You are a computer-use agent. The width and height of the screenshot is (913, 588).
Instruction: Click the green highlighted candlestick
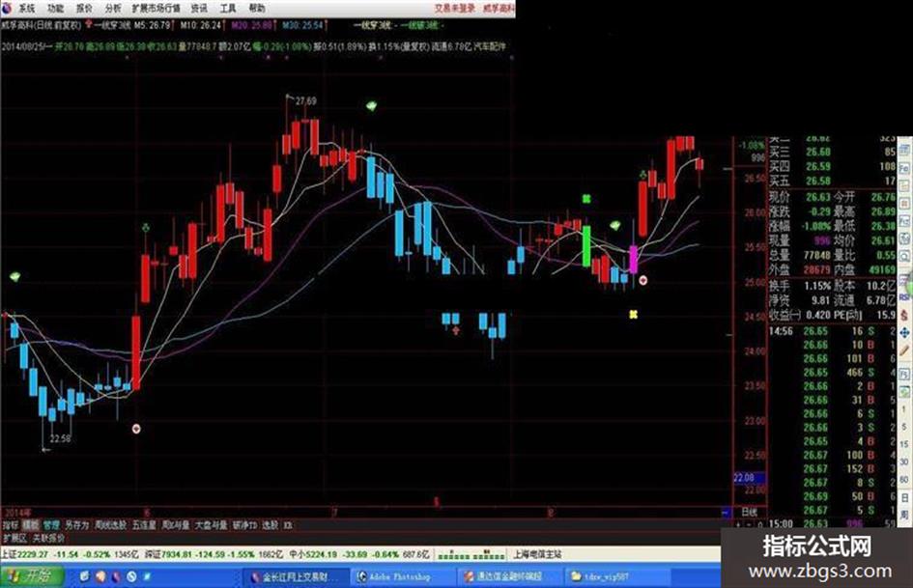click(x=586, y=246)
